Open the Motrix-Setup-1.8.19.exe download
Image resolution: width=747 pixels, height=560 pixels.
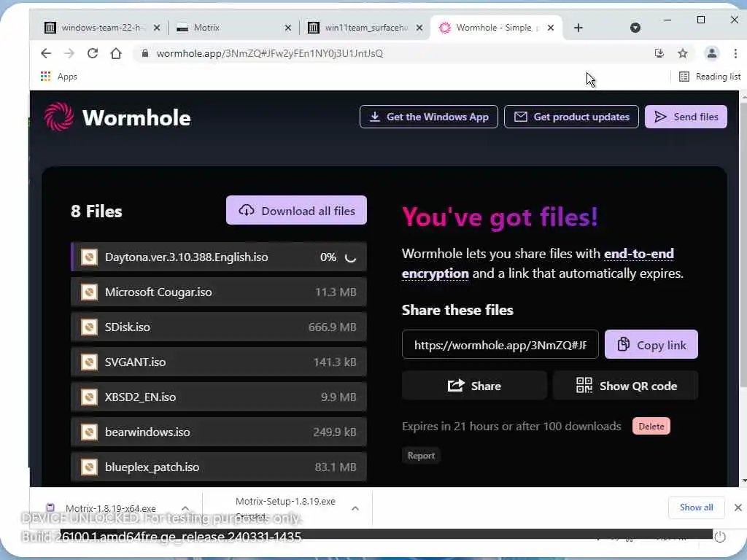point(285,502)
